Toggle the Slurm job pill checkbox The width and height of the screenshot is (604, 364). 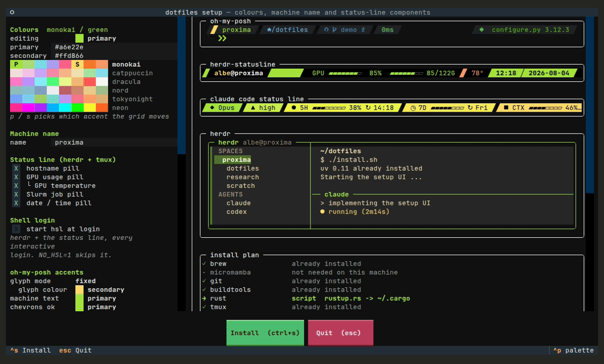pos(16,194)
